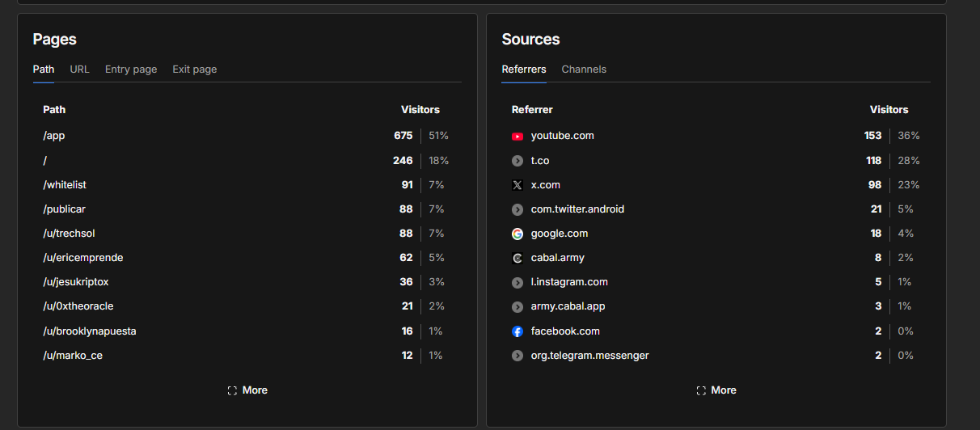Click the army.cabal.app referrer name
Screen dimensions: 980x430
pos(568,306)
